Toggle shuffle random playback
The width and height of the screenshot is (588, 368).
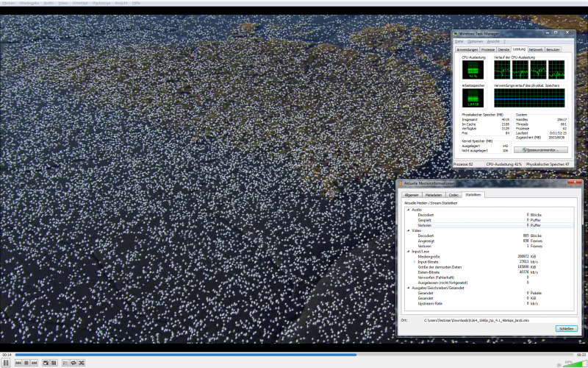81,363
